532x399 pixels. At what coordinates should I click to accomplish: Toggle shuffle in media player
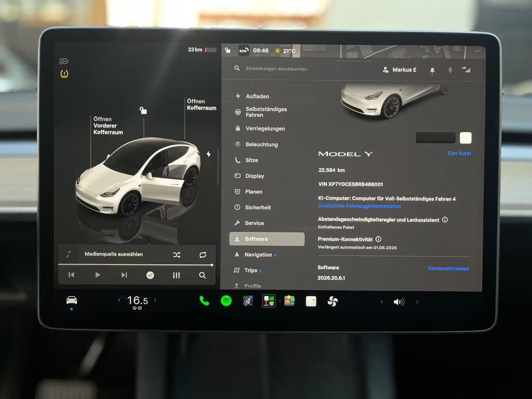[177, 255]
